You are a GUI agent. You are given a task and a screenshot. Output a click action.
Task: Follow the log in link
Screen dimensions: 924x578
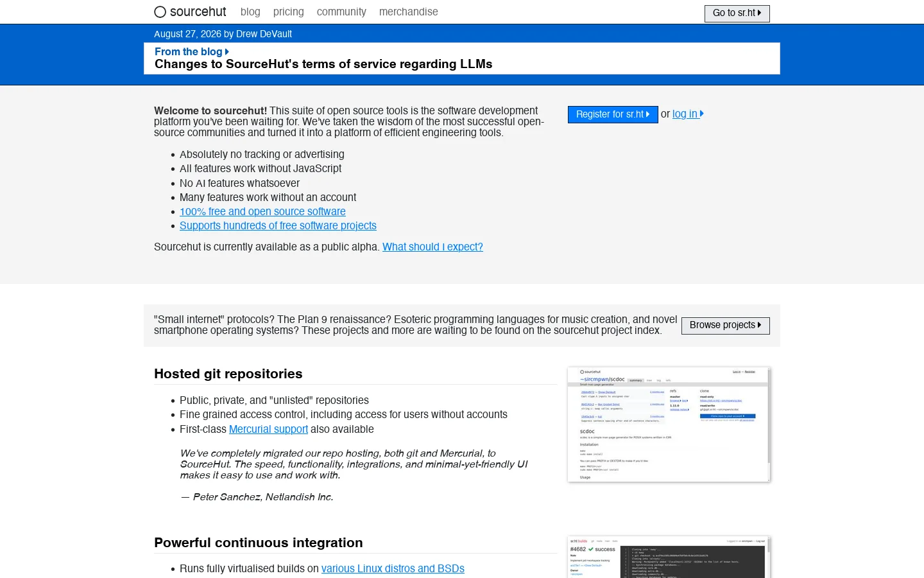(x=688, y=114)
